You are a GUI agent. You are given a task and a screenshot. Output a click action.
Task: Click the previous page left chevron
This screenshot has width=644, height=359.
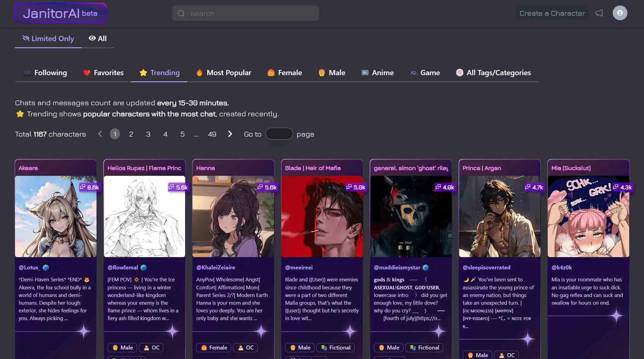100,134
